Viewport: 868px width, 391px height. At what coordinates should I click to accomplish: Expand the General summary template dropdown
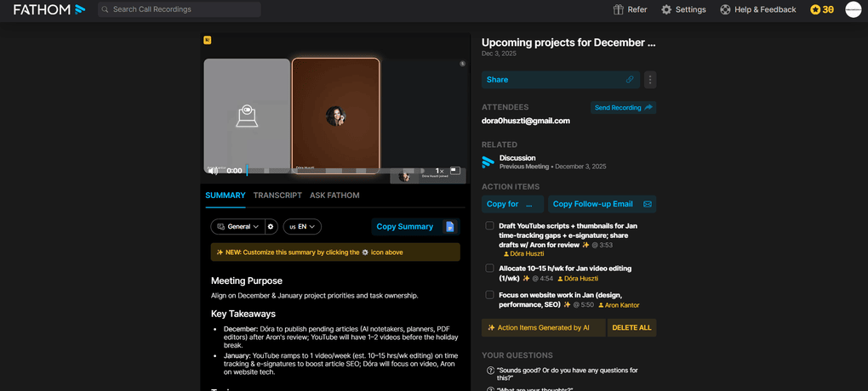tap(237, 227)
